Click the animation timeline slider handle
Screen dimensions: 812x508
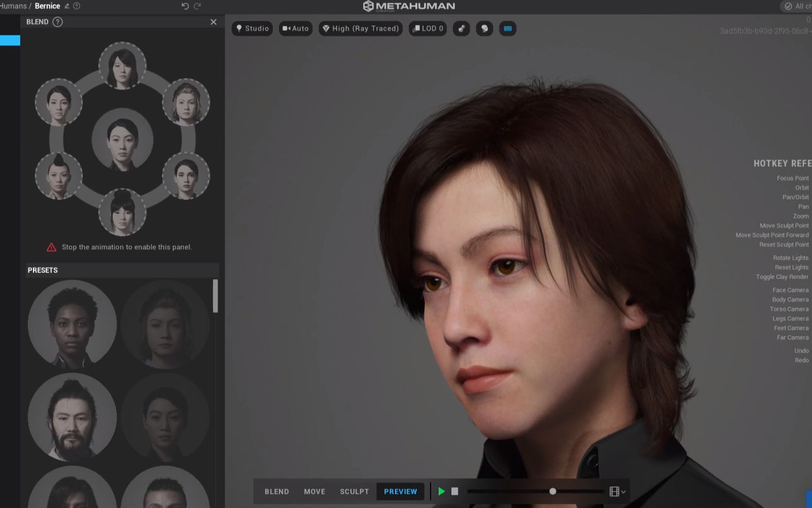[x=553, y=491]
